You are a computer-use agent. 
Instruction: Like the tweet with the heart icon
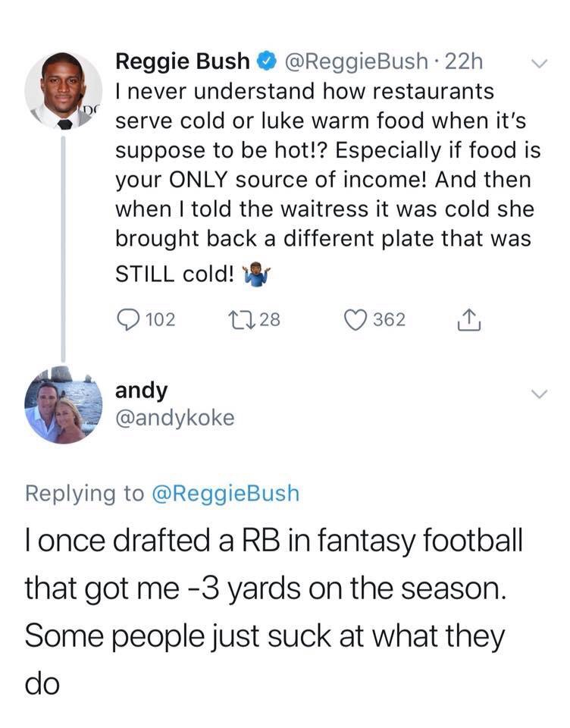coord(354,319)
